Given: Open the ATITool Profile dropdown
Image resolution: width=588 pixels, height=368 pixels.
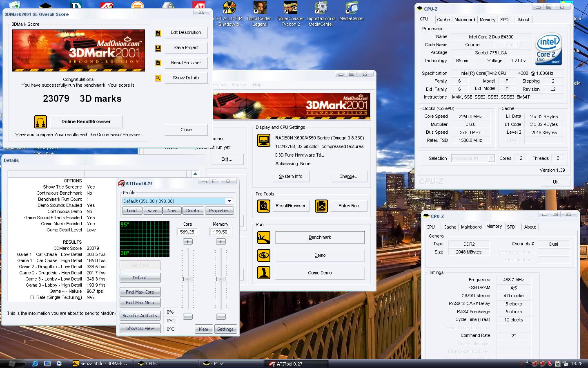Looking at the screenshot, I should click(x=230, y=201).
